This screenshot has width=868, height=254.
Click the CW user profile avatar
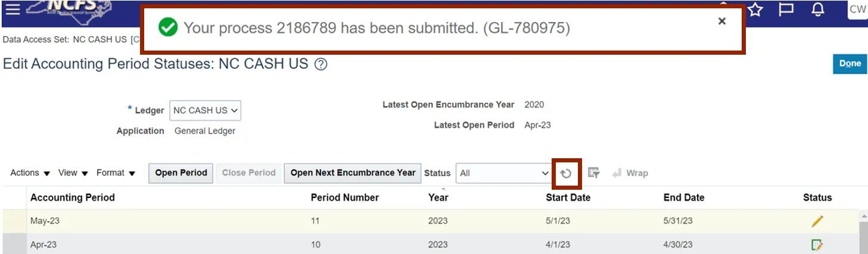(x=857, y=10)
